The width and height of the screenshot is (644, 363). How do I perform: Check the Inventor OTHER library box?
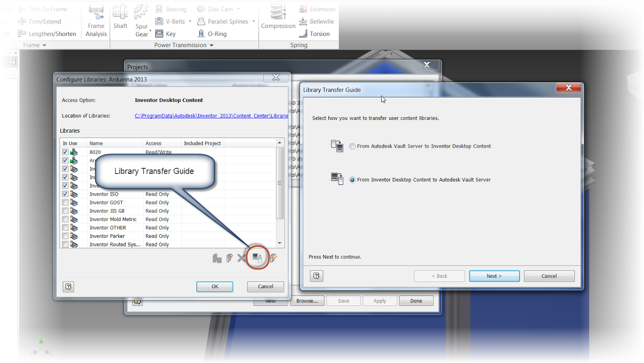pyautogui.click(x=65, y=228)
